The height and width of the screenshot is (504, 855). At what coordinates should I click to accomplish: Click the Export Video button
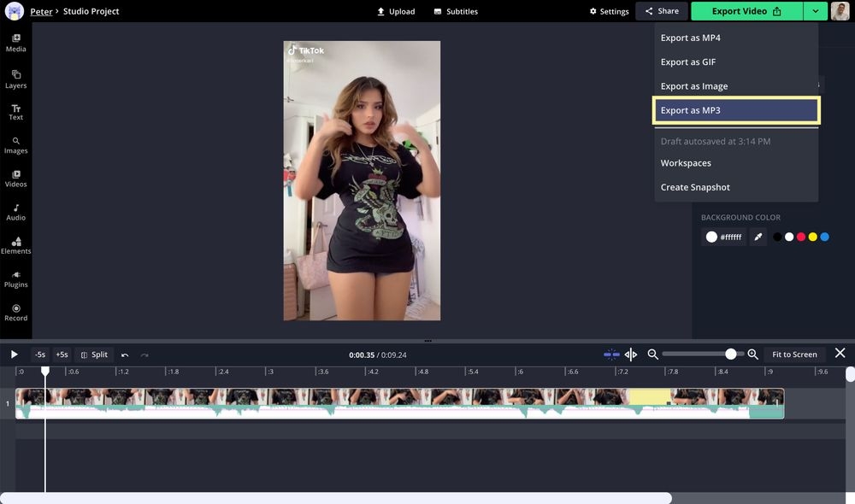(x=746, y=11)
